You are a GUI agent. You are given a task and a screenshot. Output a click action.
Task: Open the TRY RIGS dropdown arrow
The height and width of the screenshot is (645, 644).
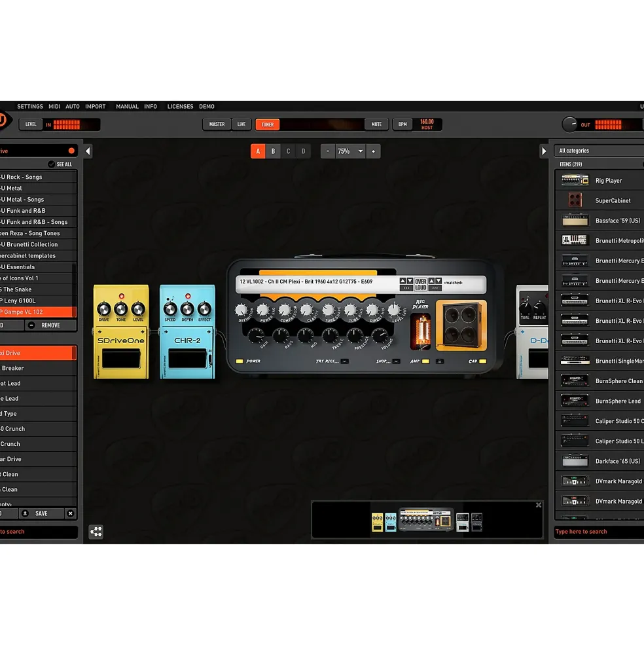pos(345,361)
